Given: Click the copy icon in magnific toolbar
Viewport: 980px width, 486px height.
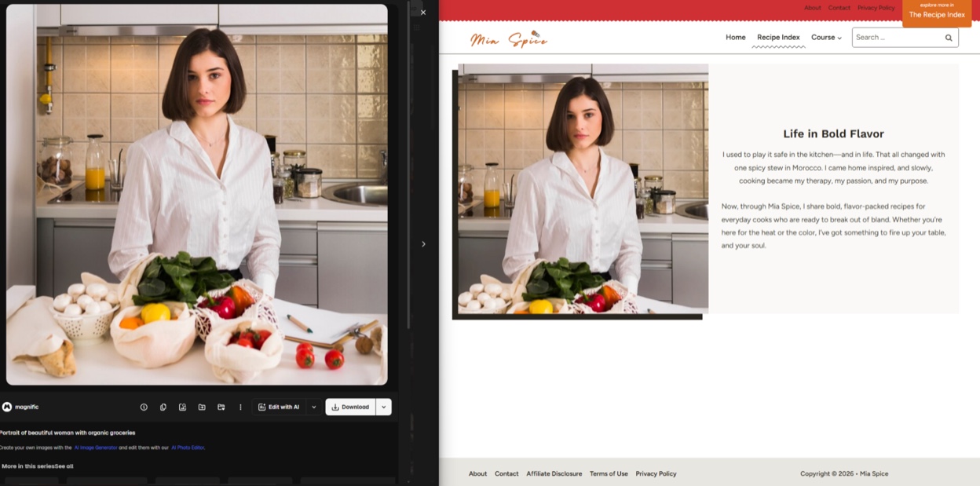Looking at the screenshot, I should click(163, 407).
